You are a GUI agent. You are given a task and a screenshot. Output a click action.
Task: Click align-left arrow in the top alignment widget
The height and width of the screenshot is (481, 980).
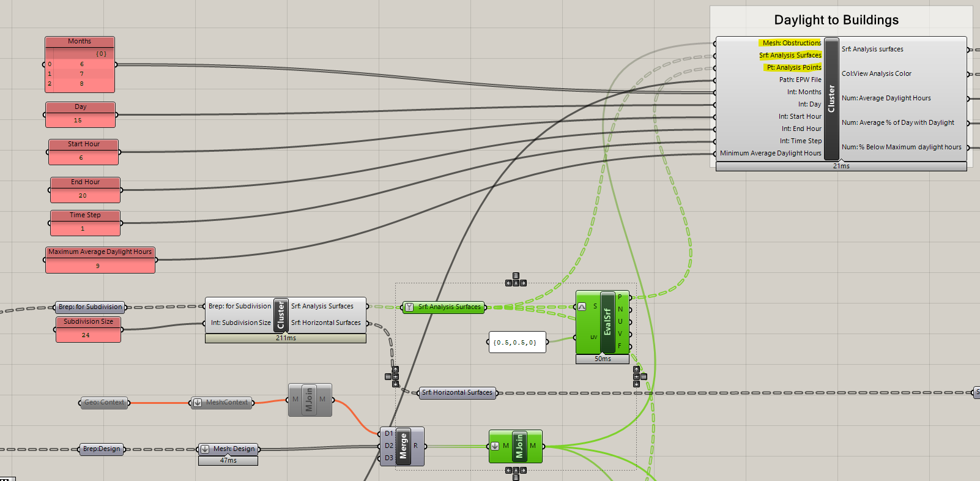pyautogui.click(x=508, y=283)
